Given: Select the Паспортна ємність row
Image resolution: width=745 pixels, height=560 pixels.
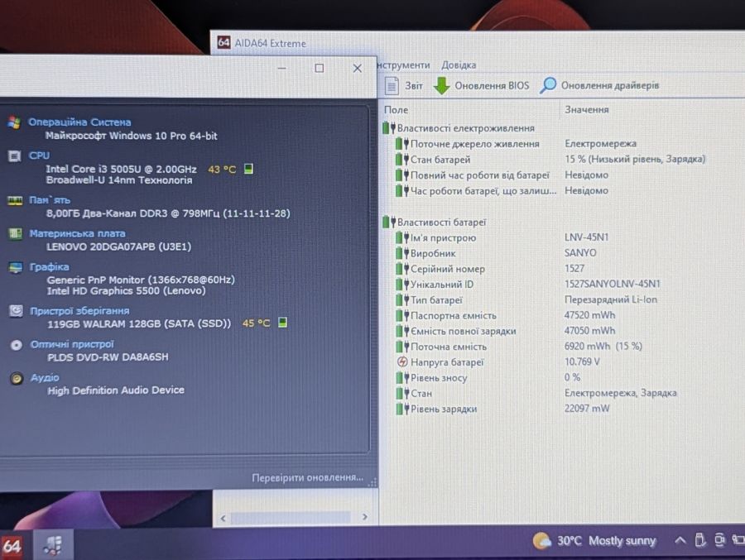Looking at the screenshot, I should [506, 315].
